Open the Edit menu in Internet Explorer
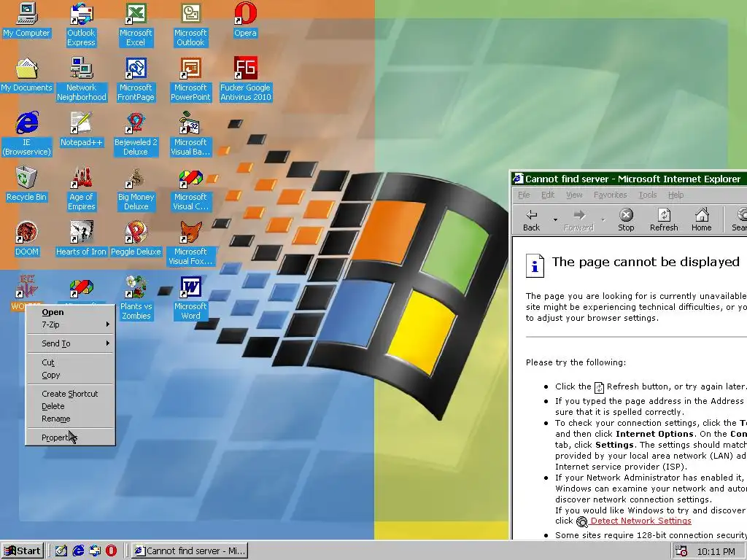Screen dimensions: 747x560 click(x=547, y=195)
